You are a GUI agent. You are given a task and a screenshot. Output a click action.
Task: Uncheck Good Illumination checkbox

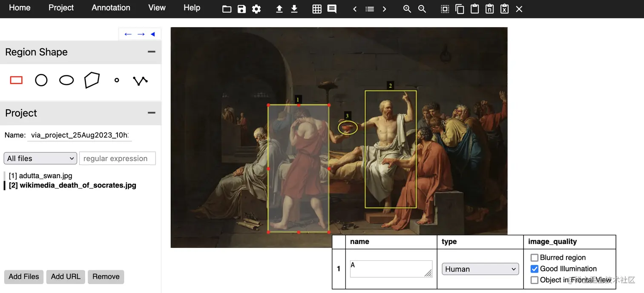click(535, 269)
